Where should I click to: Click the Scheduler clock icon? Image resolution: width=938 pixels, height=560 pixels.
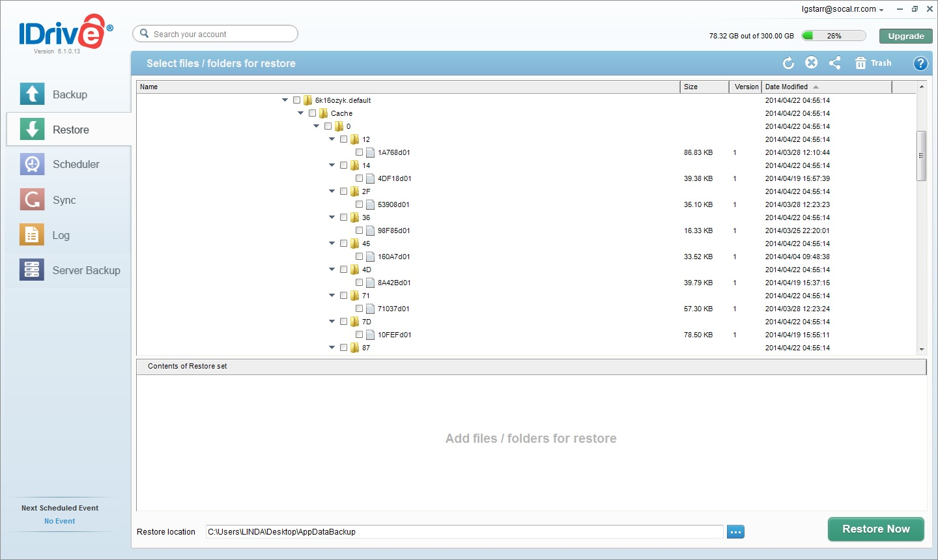[x=32, y=164]
